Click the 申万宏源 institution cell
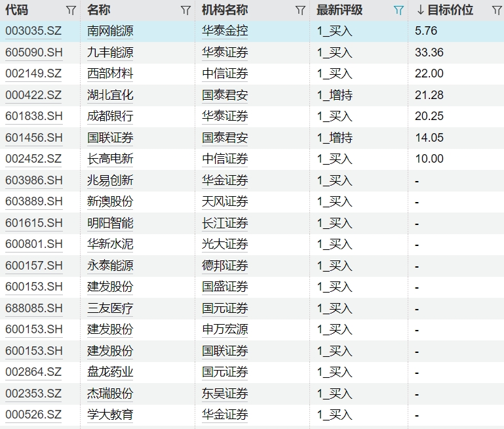 pos(225,329)
